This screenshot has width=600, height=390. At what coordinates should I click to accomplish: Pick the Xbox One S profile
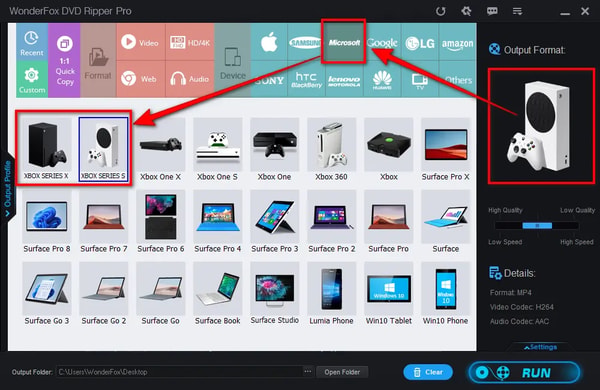pos(217,150)
